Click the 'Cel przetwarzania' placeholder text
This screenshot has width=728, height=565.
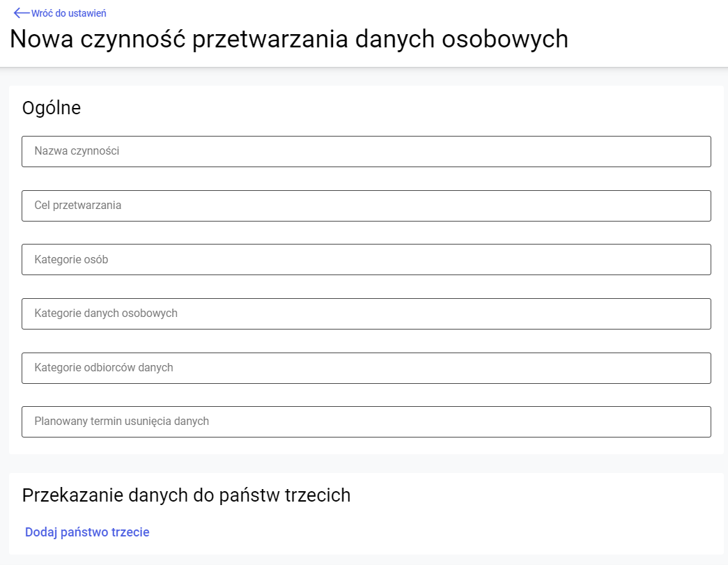77,206
